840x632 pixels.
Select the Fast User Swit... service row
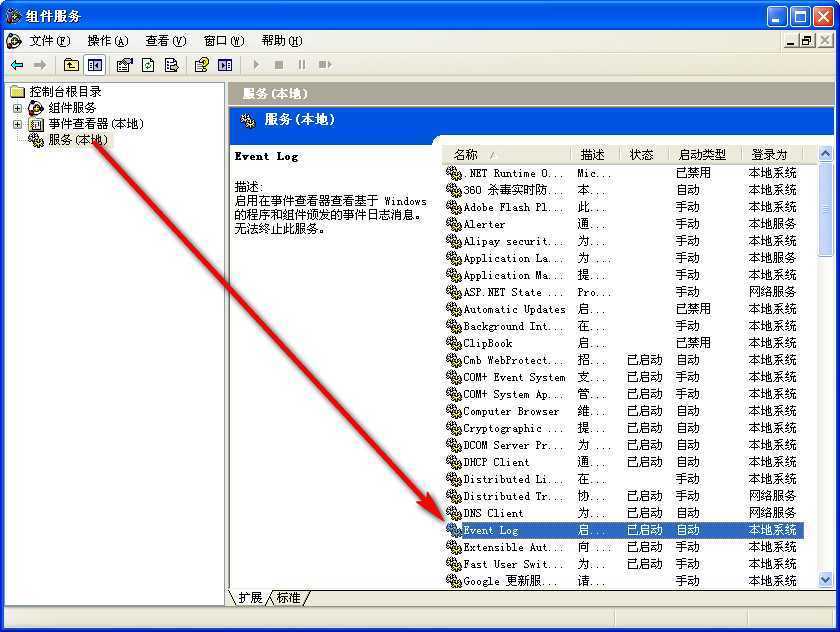click(x=624, y=564)
